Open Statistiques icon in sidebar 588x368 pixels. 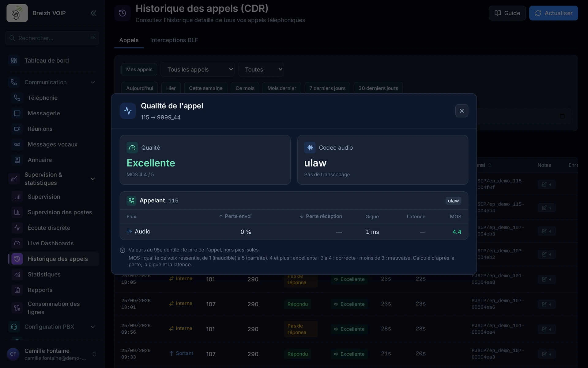pyautogui.click(x=17, y=274)
